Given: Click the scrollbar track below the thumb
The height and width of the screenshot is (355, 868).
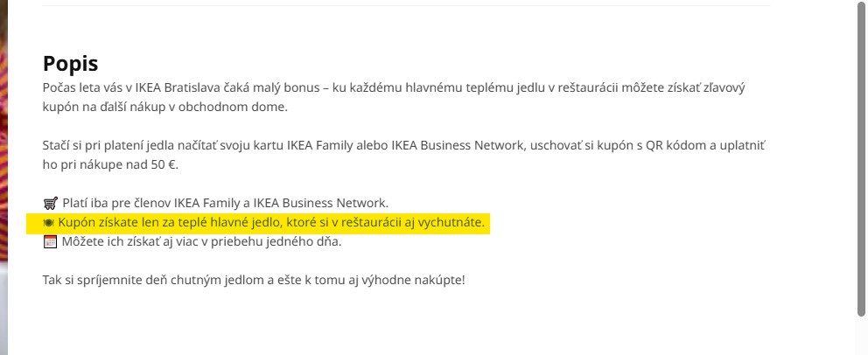Looking at the screenshot, I should (861, 337).
